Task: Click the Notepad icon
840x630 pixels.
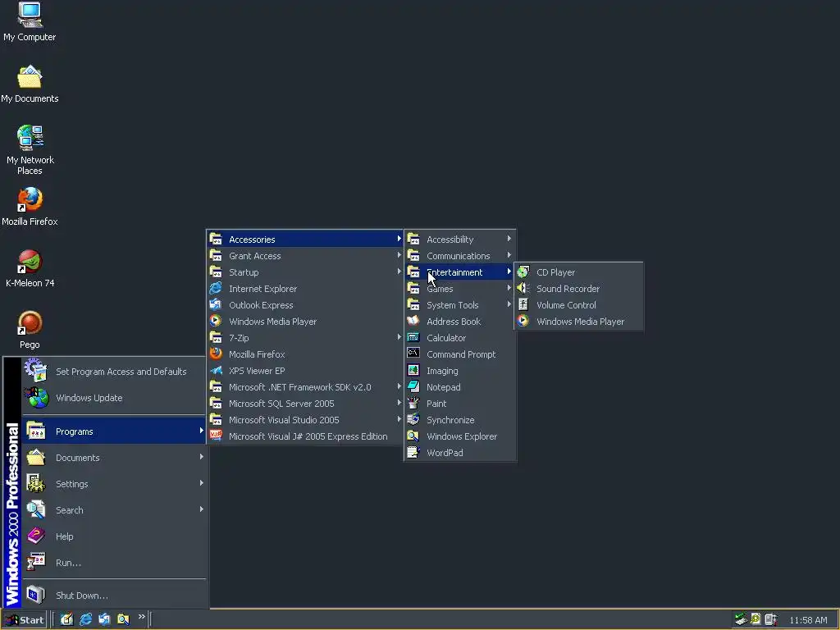Action: point(413,387)
